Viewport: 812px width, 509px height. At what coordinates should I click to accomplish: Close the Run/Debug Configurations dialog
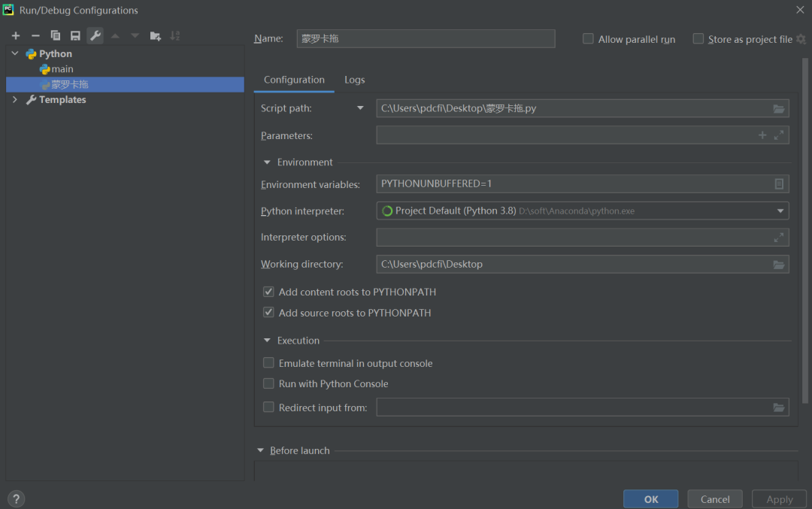click(x=799, y=10)
